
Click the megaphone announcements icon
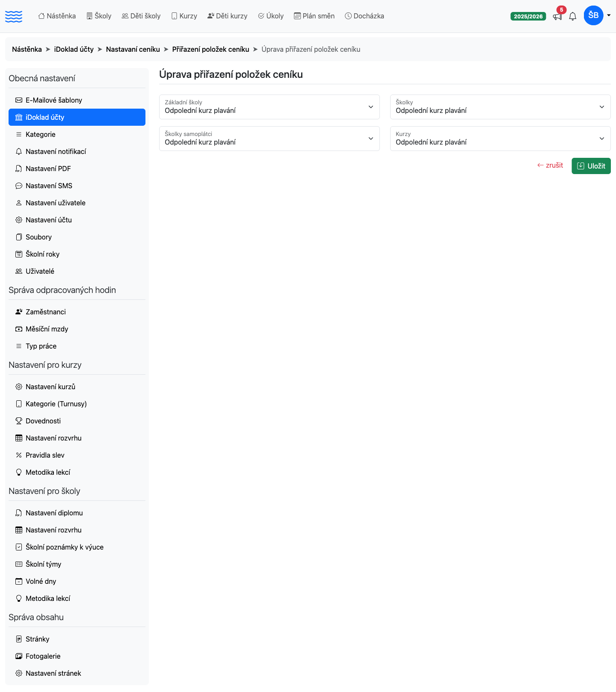[x=557, y=16]
